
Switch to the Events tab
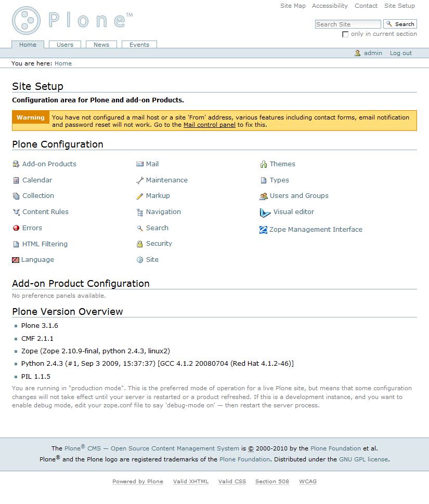(x=139, y=45)
